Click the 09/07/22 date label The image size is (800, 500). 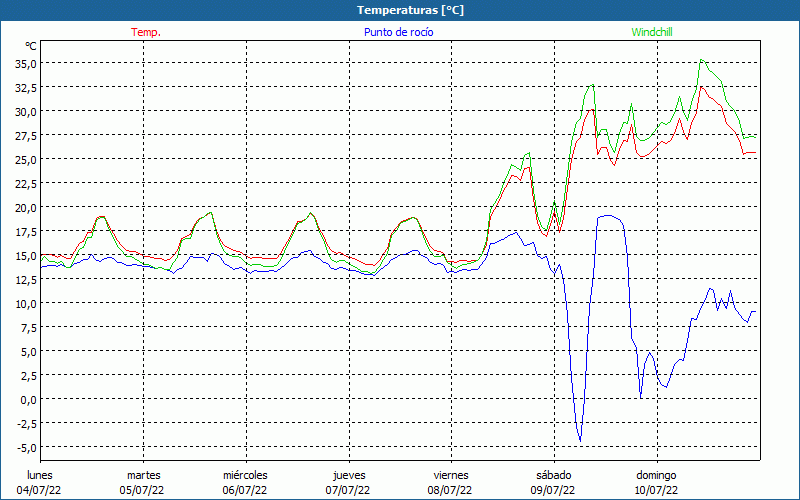click(553, 490)
